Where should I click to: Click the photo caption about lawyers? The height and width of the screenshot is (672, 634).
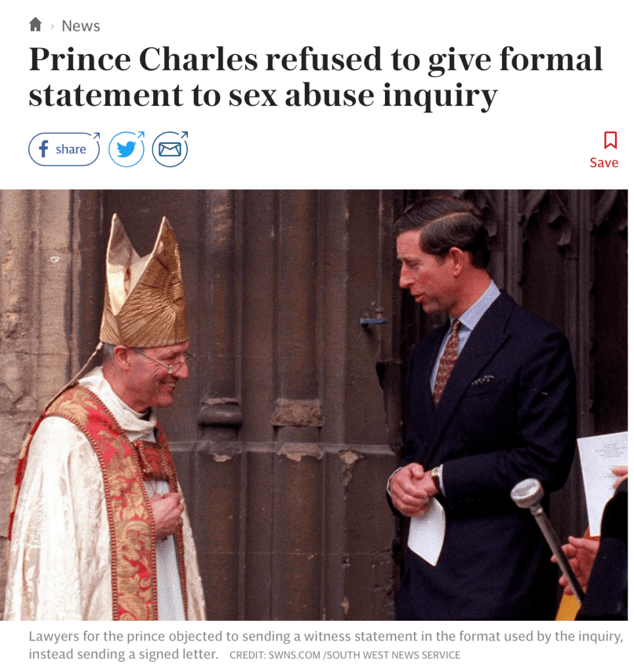326,646
